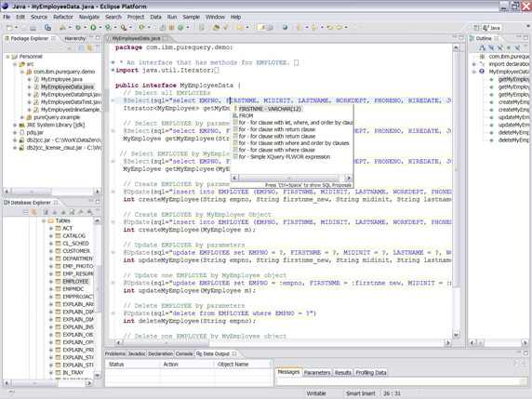Click Database Explorer vertical scrollbar thumb

point(97,289)
